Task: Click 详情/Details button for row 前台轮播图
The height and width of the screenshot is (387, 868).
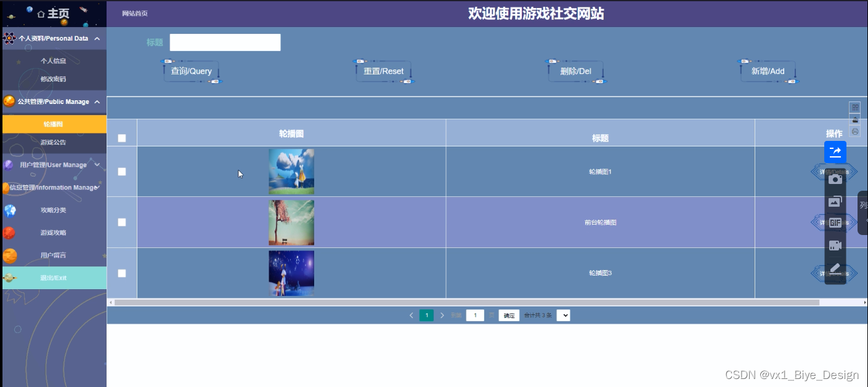Action: [834, 222]
